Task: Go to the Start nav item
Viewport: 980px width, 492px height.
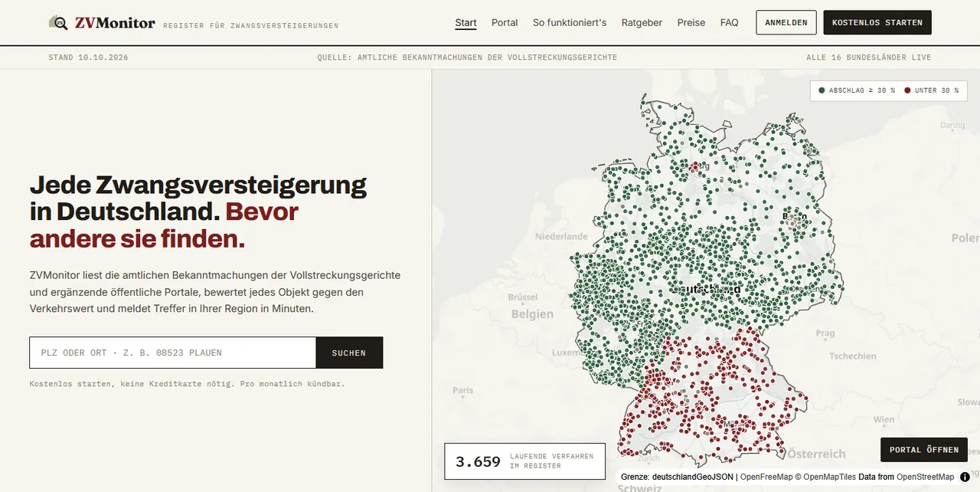Action: (x=465, y=23)
